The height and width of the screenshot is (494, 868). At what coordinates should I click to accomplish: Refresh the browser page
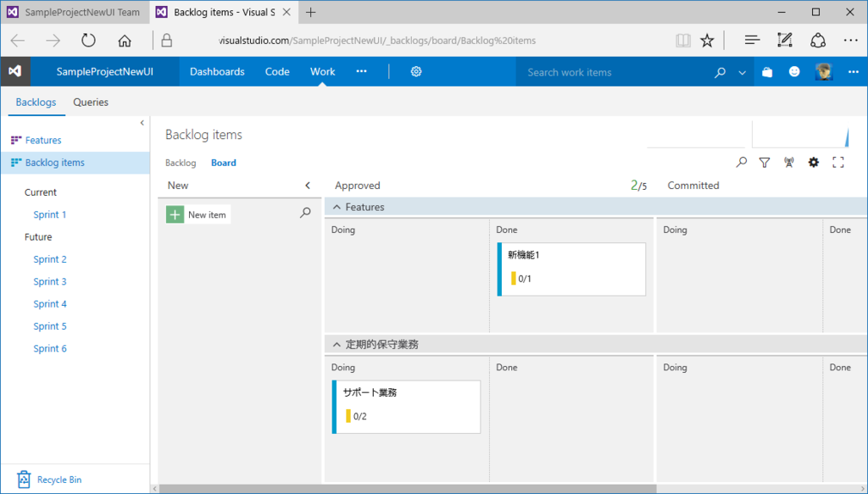(88, 41)
